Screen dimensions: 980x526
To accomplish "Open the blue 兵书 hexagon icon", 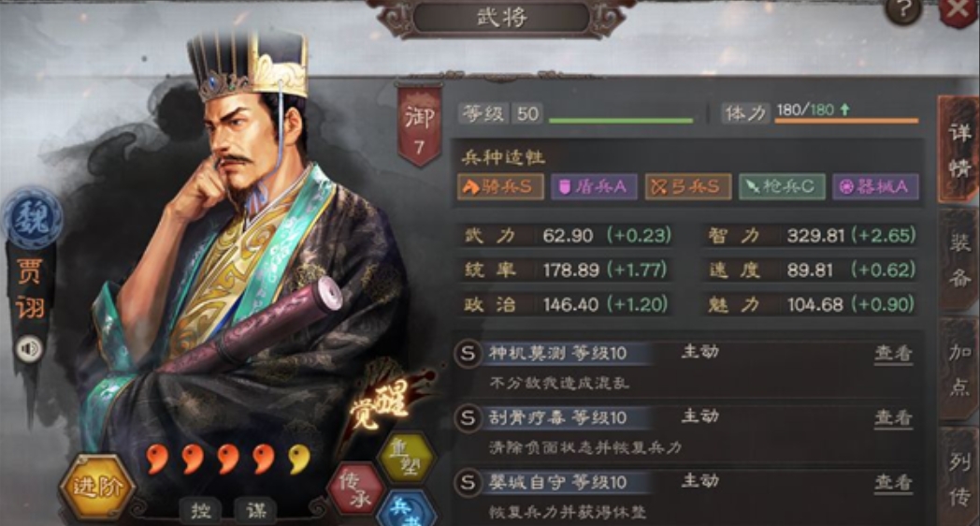I will 406,510.
